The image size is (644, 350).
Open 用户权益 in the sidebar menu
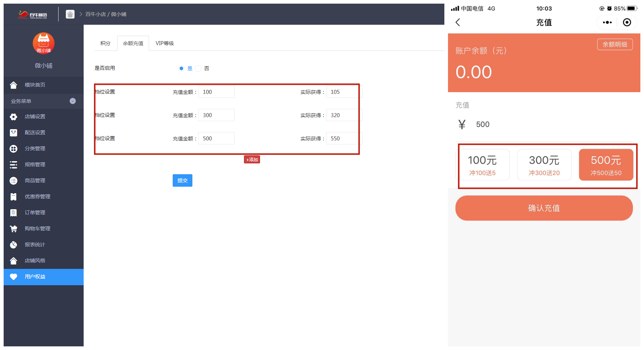(44, 277)
